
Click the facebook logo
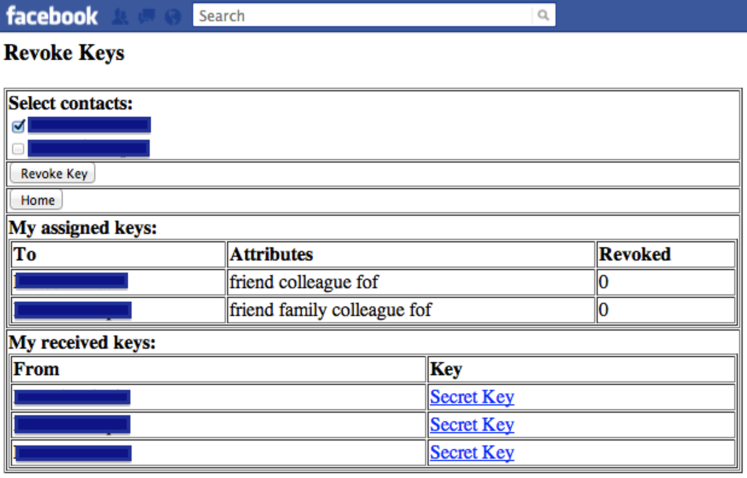pos(52,16)
